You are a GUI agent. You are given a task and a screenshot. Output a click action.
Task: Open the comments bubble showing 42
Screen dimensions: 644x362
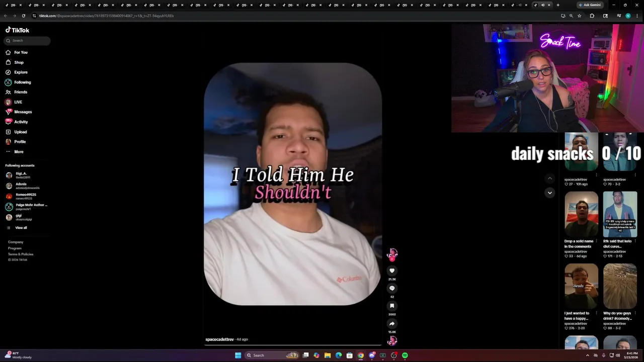click(392, 288)
